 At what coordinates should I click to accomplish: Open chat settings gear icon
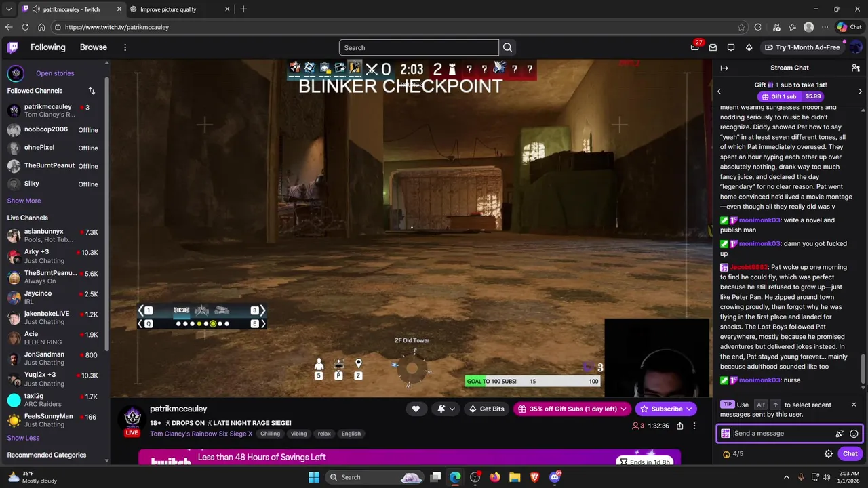pyautogui.click(x=829, y=453)
